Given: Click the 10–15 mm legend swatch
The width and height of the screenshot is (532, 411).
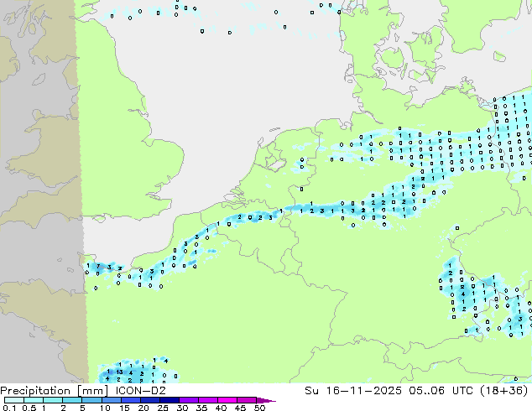Looking at the screenshot, I should [x=111, y=400].
